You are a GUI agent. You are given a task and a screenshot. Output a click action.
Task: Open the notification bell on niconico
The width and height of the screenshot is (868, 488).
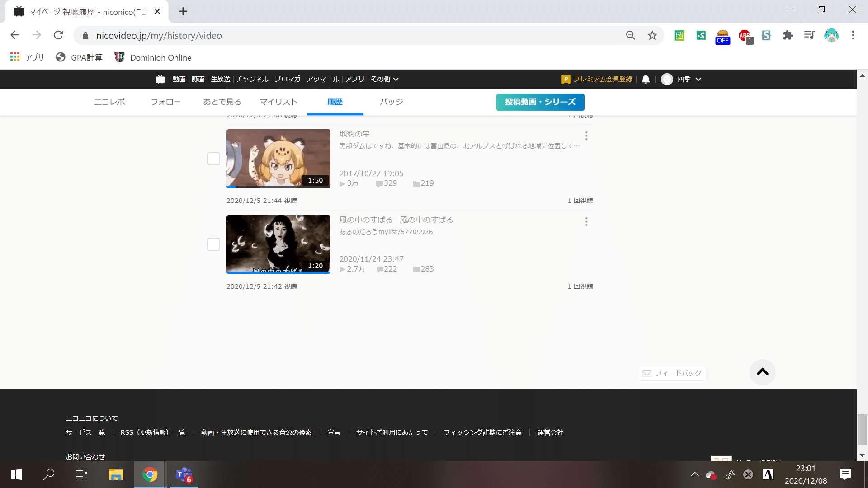click(645, 79)
